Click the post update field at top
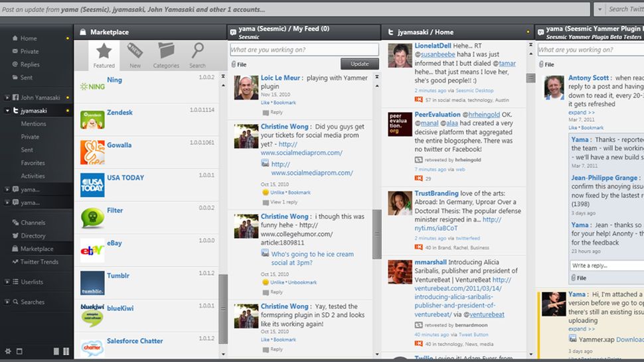The image size is (644, 362). point(295,9)
